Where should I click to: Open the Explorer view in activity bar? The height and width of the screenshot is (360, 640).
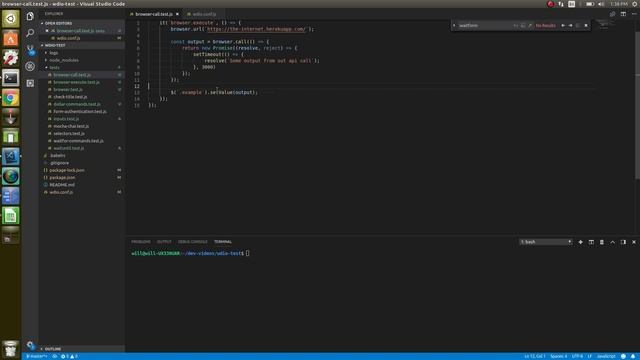pos(30,16)
